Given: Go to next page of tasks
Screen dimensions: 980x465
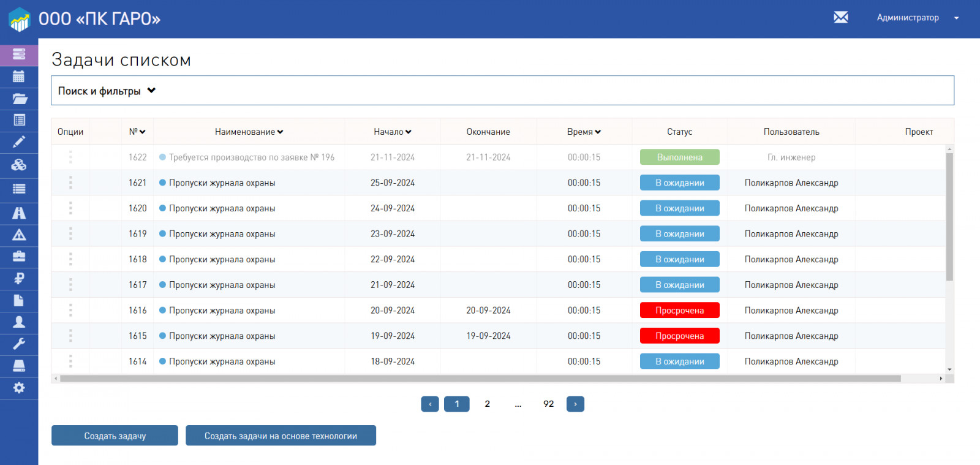Looking at the screenshot, I should click(x=575, y=404).
